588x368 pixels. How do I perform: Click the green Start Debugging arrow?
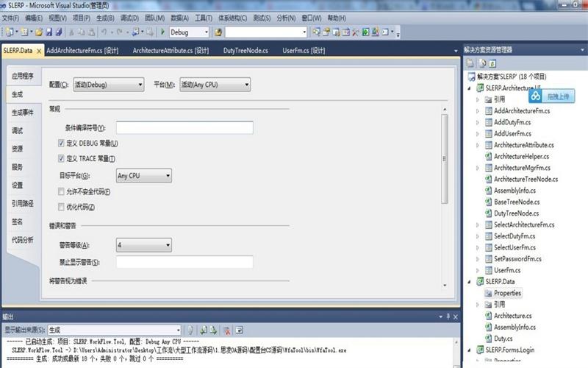click(x=162, y=32)
